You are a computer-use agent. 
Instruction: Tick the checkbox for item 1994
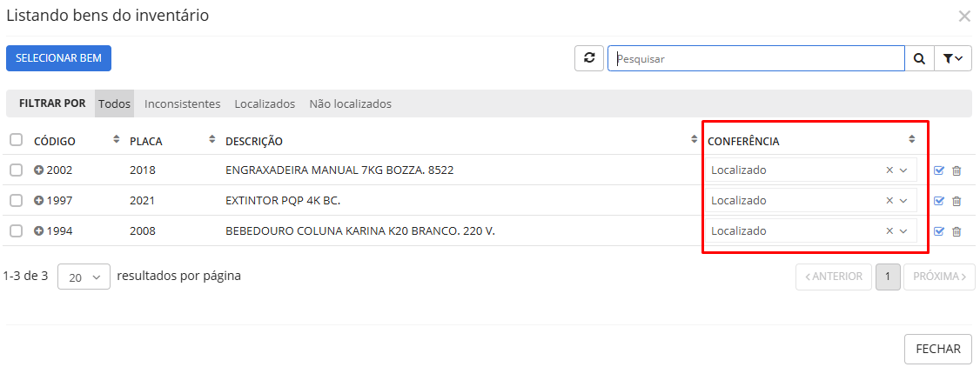(x=16, y=231)
